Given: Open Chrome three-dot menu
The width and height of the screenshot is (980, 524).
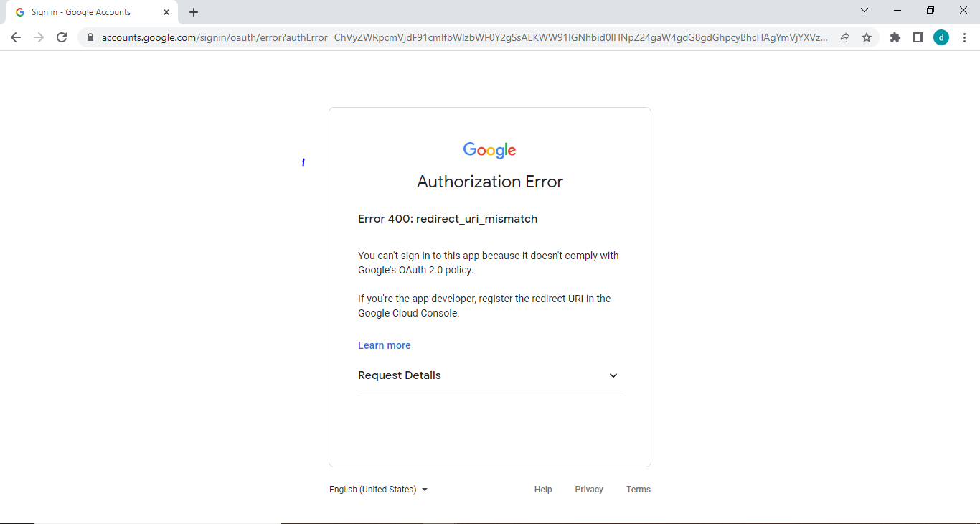Looking at the screenshot, I should 964,37.
